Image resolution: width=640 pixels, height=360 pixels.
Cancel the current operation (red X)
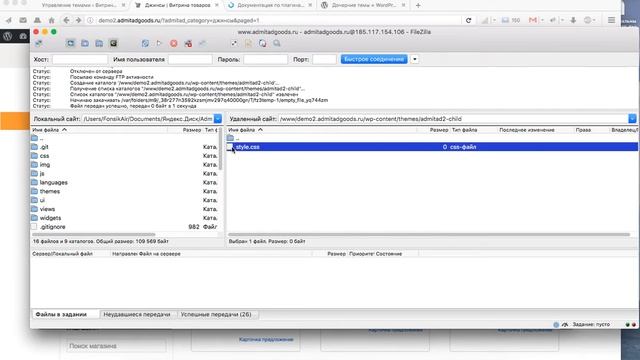coord(173,43)
